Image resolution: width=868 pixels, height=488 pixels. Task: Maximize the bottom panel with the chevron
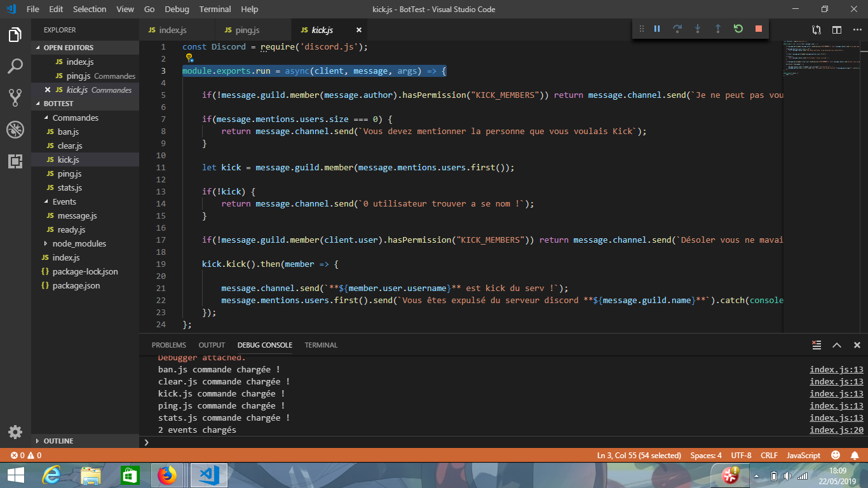tap(837, 345)
